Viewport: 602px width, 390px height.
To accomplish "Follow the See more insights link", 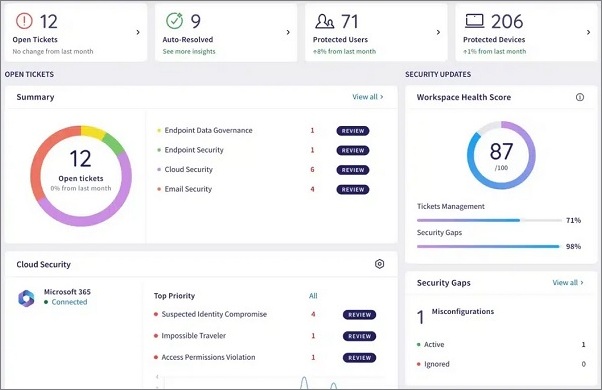I will point(189,51).
